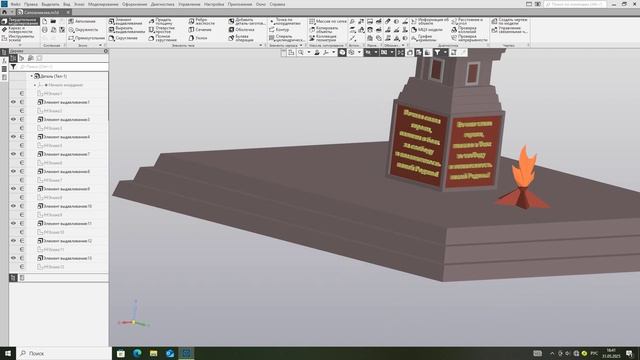Toggle visibility eye of Элемент выдавливания:7
The width and height of the screenshot is (640, 360).
(13, 154)
